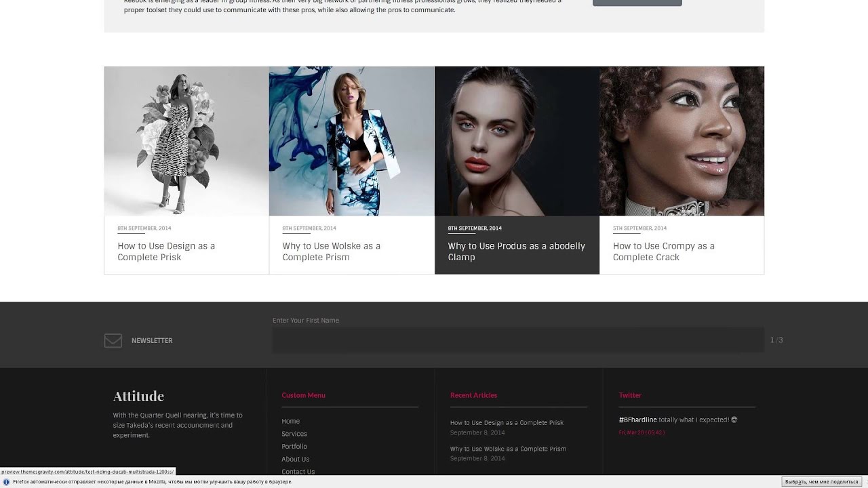Open Recent Articles link How to Use Design
Image resolution: width=868 pixels, height=488 pixels.
[x=507, y=422]
